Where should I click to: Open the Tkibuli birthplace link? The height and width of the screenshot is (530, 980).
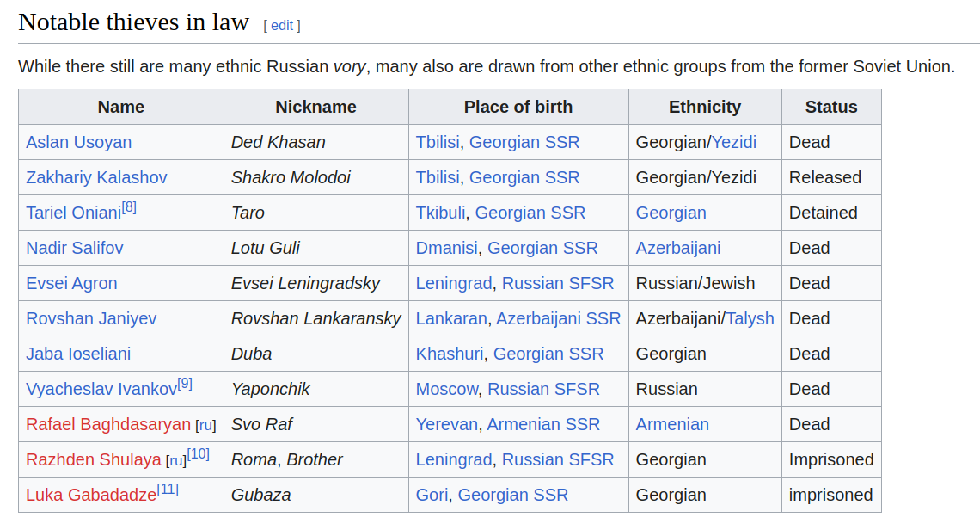(441, 213)
